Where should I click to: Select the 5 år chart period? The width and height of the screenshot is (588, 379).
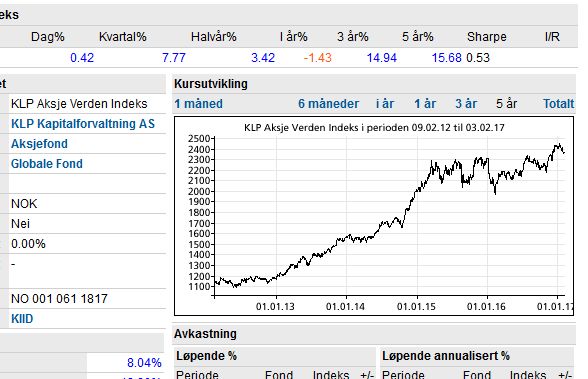[507, 104]
